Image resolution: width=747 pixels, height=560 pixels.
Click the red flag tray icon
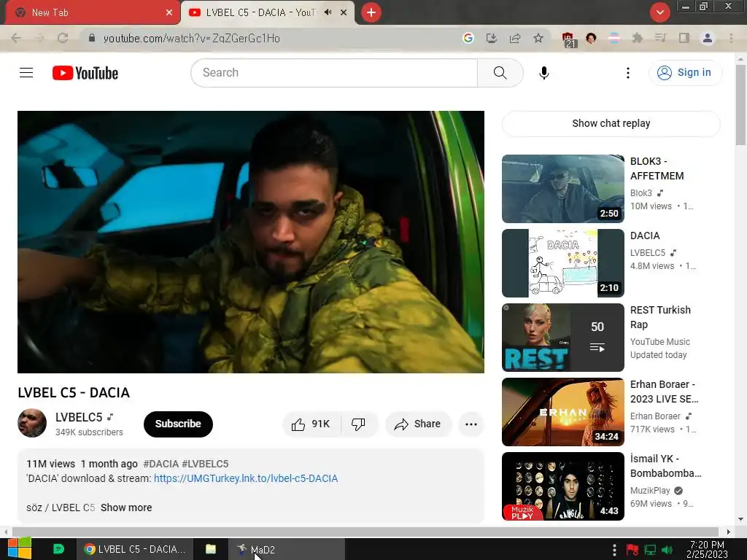coord(632,550)
